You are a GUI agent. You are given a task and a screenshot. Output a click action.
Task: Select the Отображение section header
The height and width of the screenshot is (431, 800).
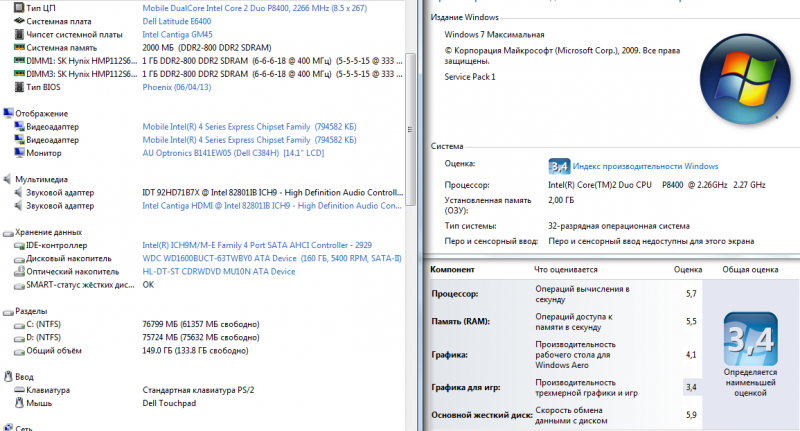(x=41, y=113)
